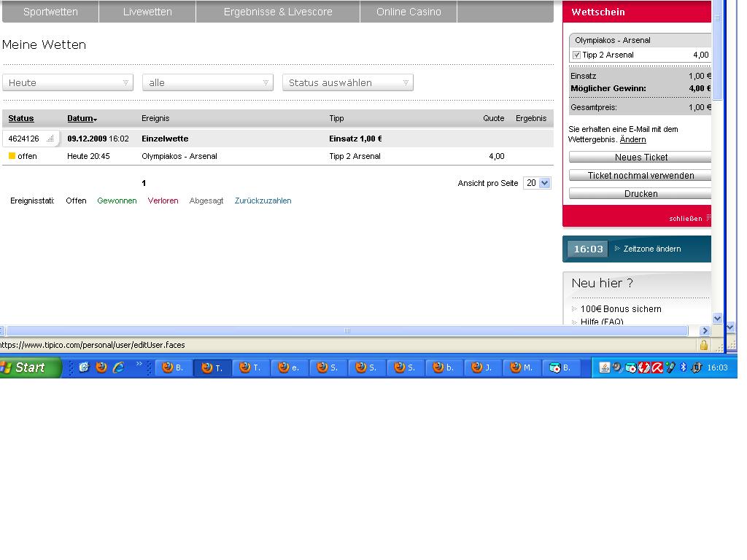Open the Ansicht pro Seite 20 dropdown
This screenshot has height=560, width=747.
(x=537, y=183)
